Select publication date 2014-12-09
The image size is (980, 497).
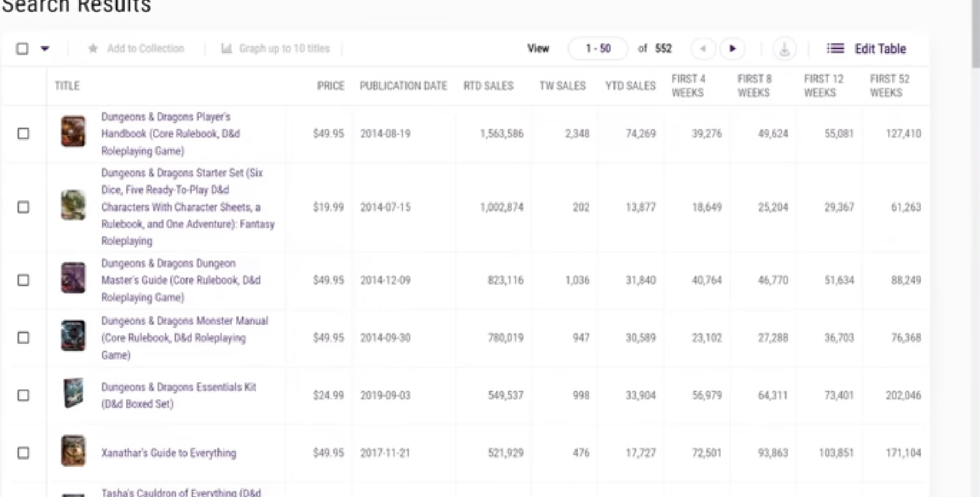point(385,280)
